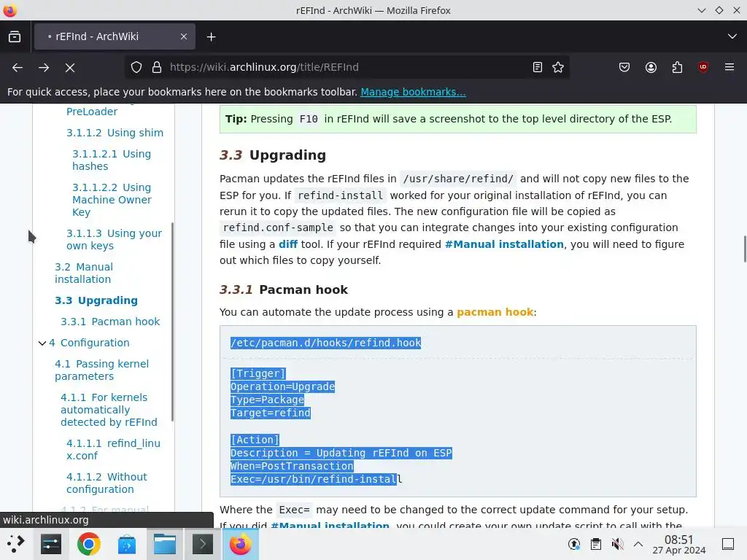
Task: Follow #Manual installation link in Upgrading paragraph
Action: pyautogui.click(x=504, y=244)
